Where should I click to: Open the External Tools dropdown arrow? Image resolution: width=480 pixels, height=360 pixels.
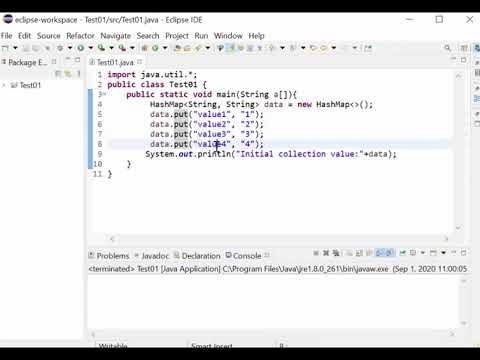click(132, 48)
